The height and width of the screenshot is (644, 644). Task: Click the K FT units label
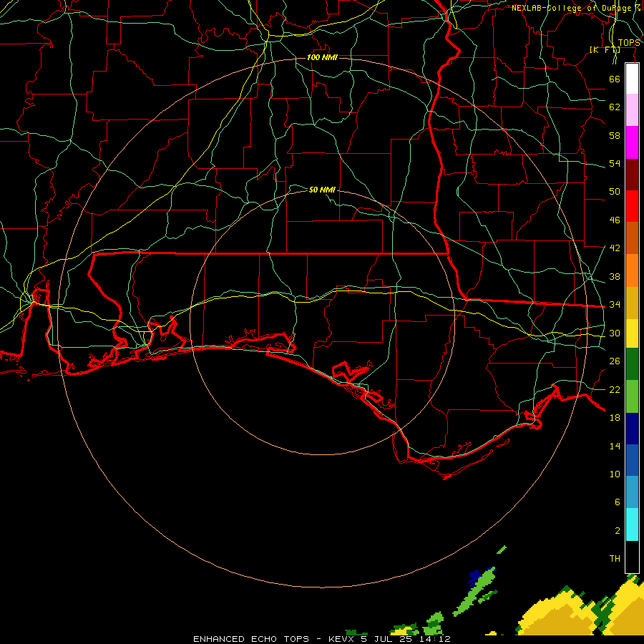tap(605, 50)
